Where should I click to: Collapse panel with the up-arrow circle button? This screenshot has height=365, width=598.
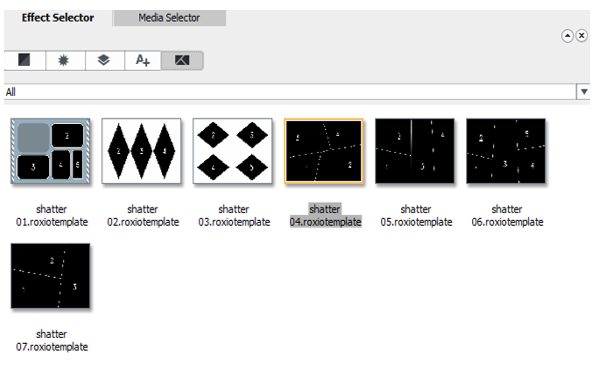(567, 36)
